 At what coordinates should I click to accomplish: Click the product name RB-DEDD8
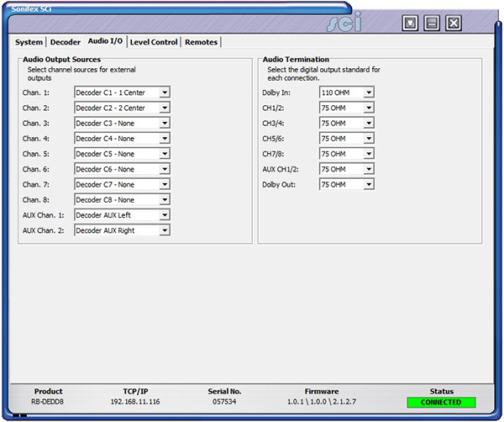coord(48,402)
